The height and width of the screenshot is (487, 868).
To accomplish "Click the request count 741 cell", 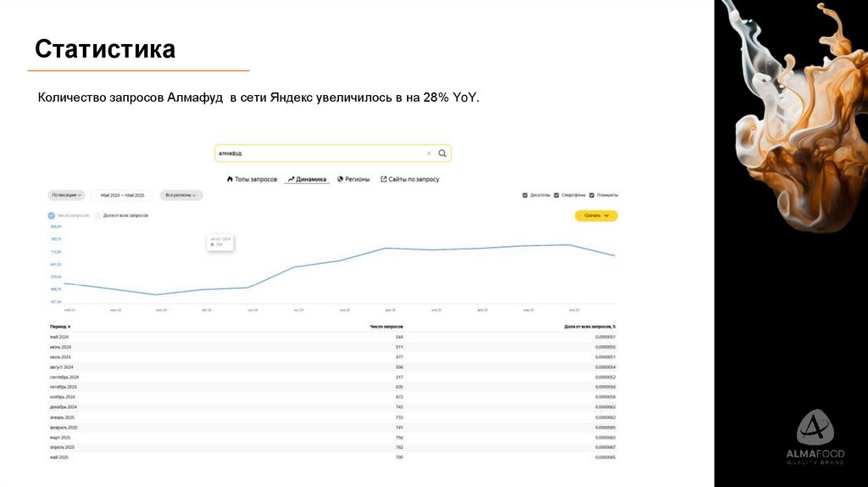I will [x=399, y=428].
